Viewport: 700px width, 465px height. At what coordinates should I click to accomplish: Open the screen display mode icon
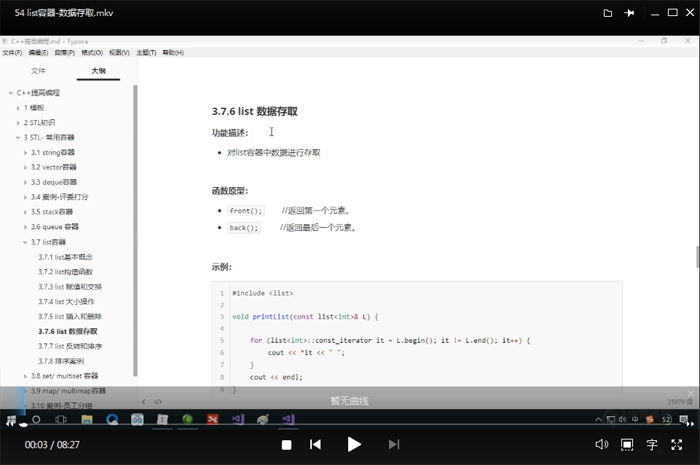click(x=627, y=444)
